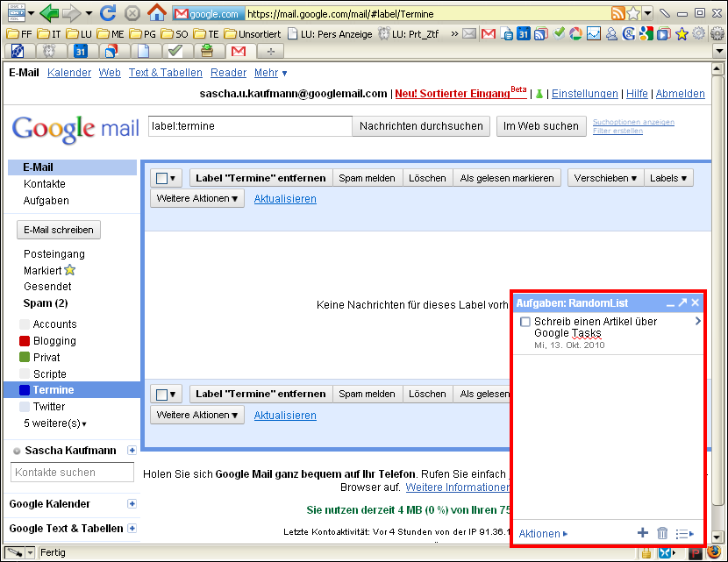Click the padlock icon in status bar
This screenshot has width=728, height=562.
pos(646,552)
